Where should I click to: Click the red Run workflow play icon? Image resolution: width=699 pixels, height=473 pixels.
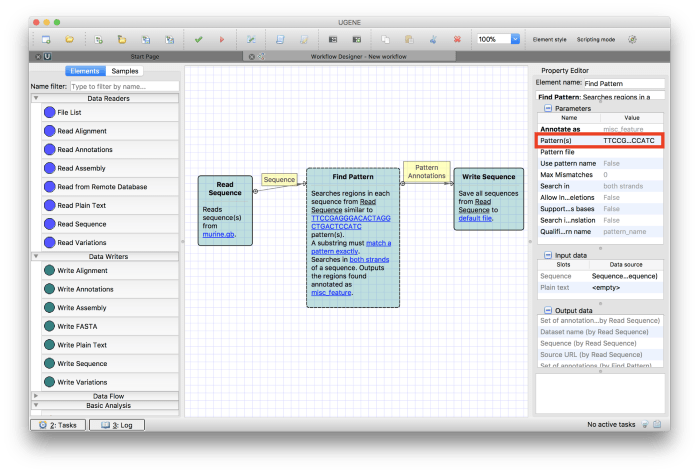[x=221, y=39]
